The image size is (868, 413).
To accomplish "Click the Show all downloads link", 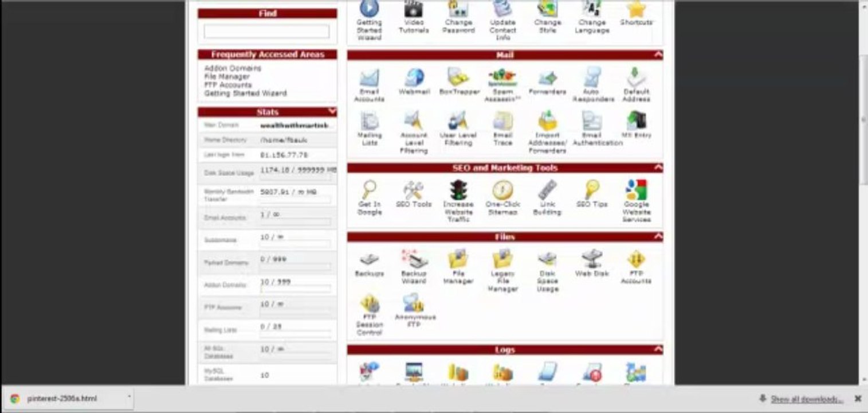I will 807,399.
